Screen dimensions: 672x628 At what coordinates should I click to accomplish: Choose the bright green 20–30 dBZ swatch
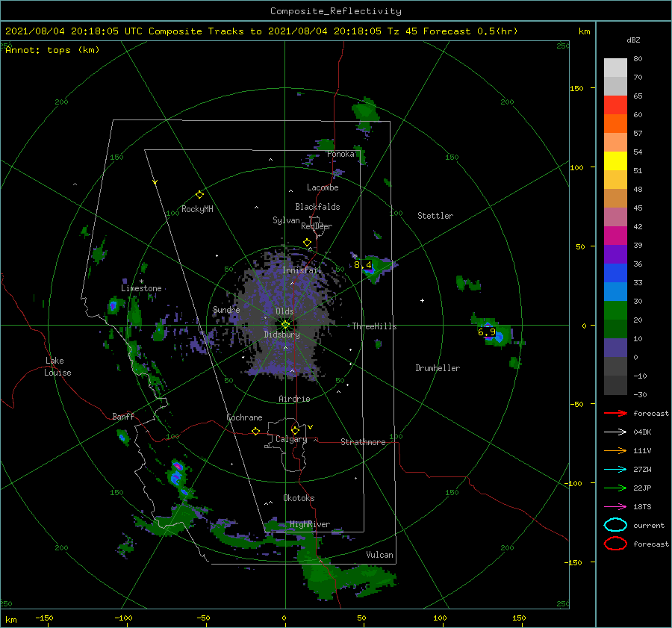click(615, 311)
